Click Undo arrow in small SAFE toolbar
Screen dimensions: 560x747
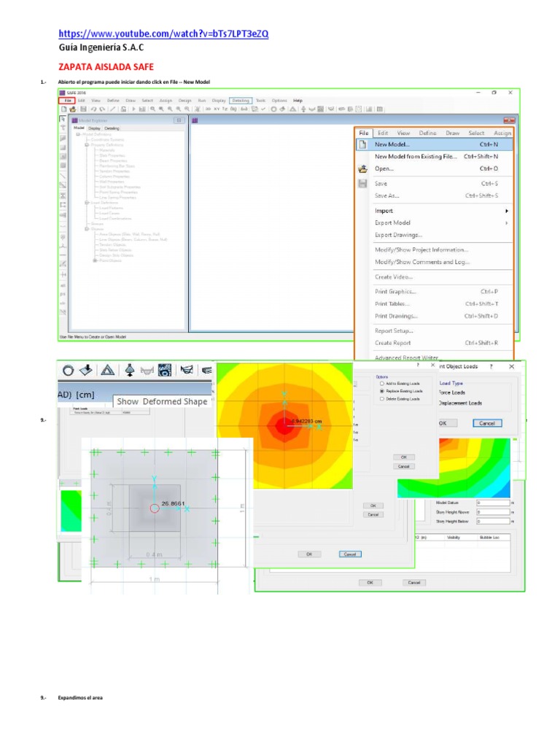point(94,109)
